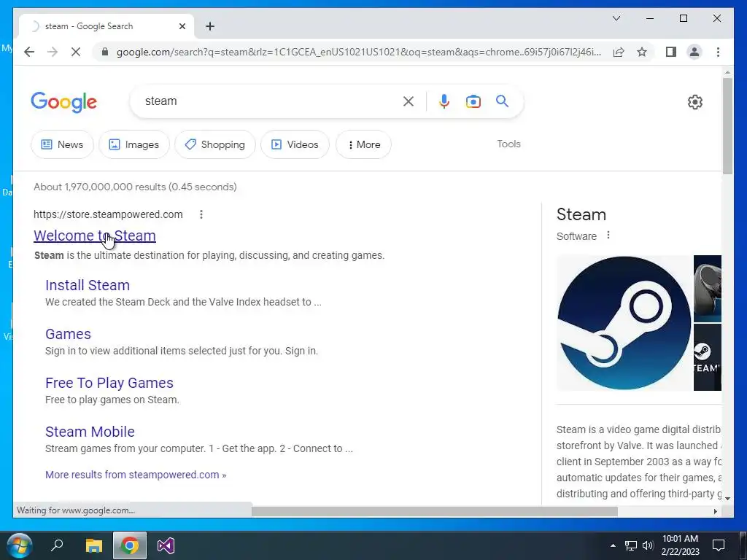Image resolution: width=747 pixels, height=560 pixels.
Task: Click the vertical page scrollbar
Action: click(x=727, y=125)
